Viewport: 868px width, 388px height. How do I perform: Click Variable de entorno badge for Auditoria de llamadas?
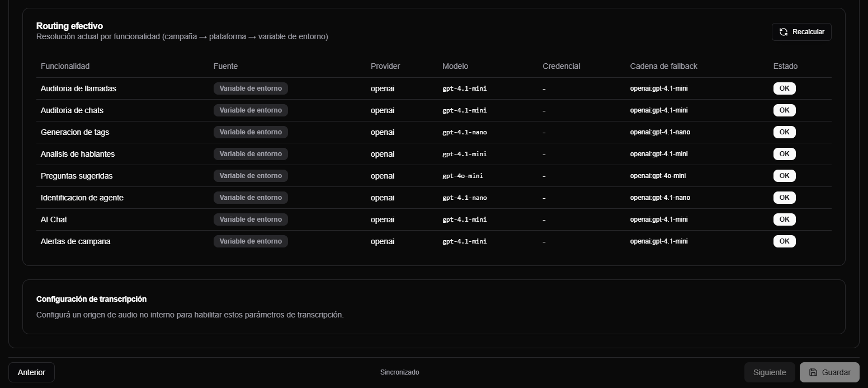pyautogui.click(x=251, y=88)
